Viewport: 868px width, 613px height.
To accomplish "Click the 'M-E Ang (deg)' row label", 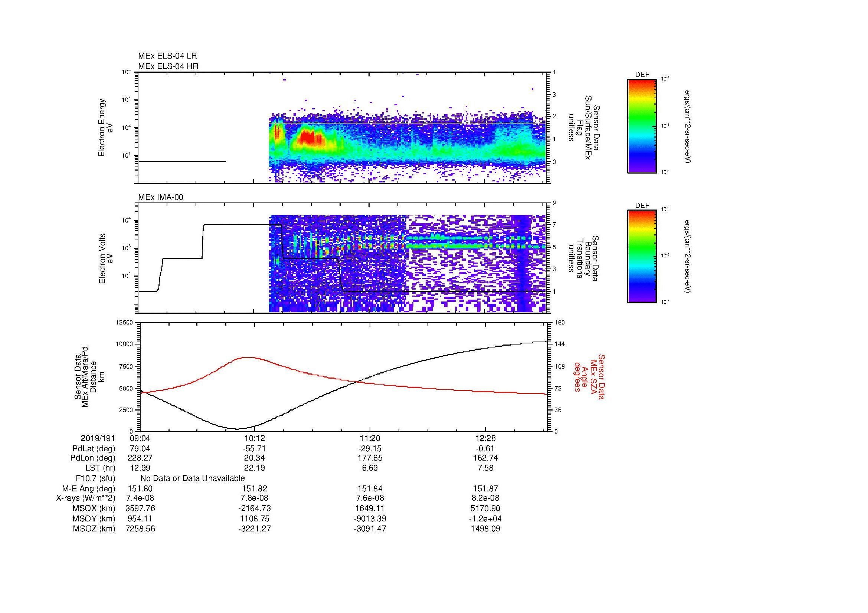I will click(89, 489).
